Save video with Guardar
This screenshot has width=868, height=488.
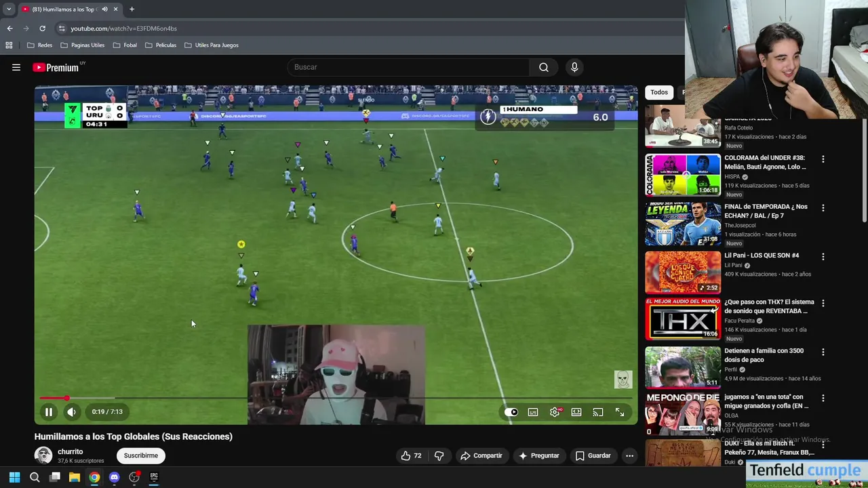[593, 455]
